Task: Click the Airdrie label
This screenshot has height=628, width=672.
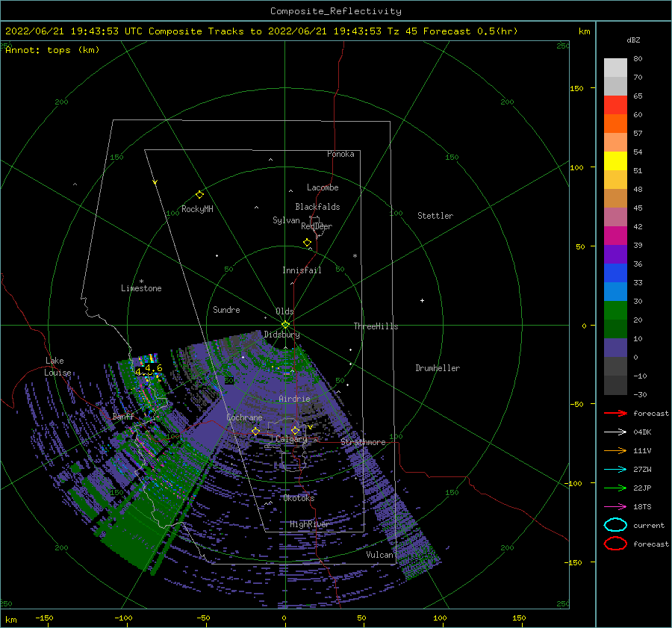Action: (294, 399)
